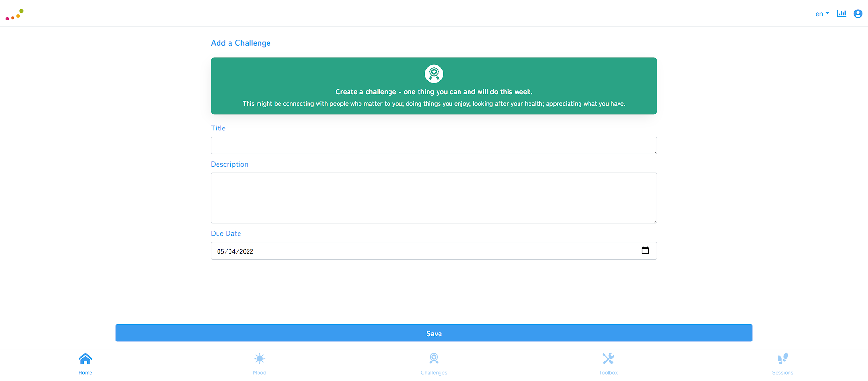Go to the Home tab

point(85,364)
